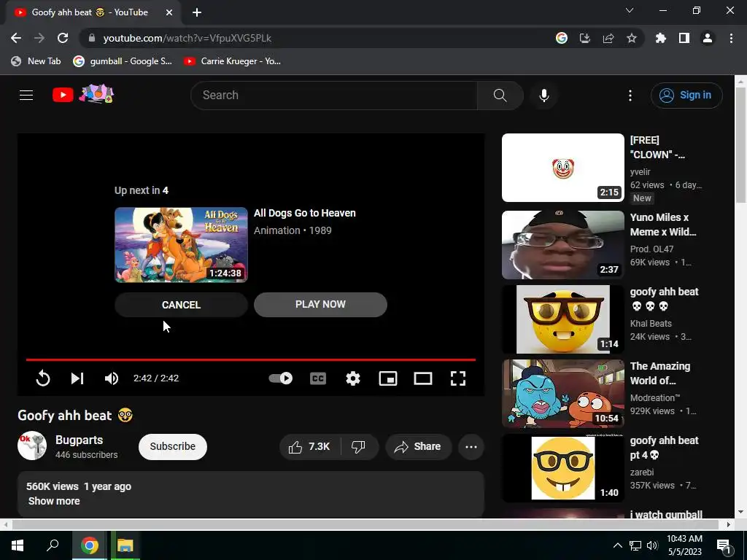Install app via address bar icon

pyautogui.click(x=585, y=38)
